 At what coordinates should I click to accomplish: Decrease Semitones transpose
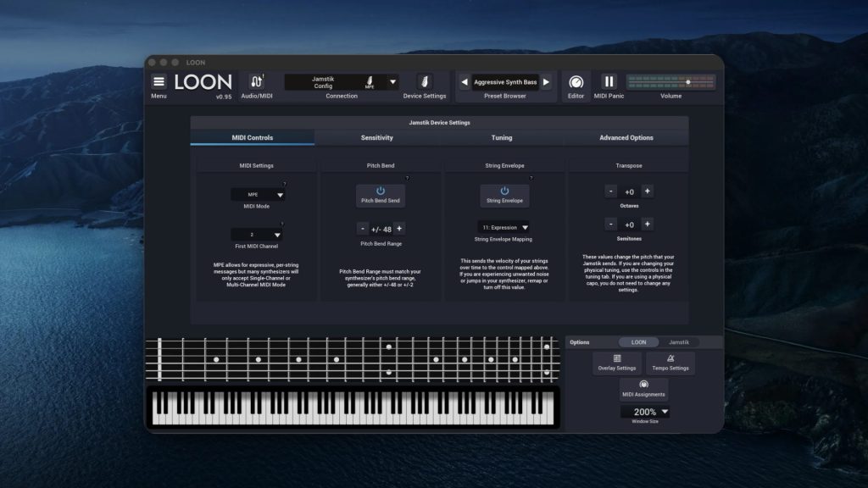click(x=610, y=224)
